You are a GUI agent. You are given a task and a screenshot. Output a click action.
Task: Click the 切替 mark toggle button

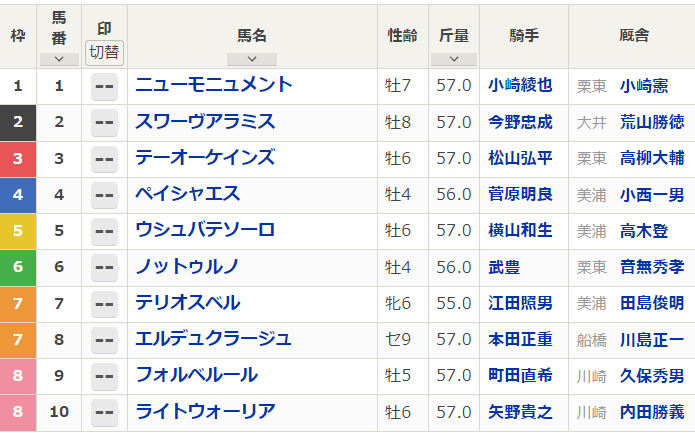[104, 50]
